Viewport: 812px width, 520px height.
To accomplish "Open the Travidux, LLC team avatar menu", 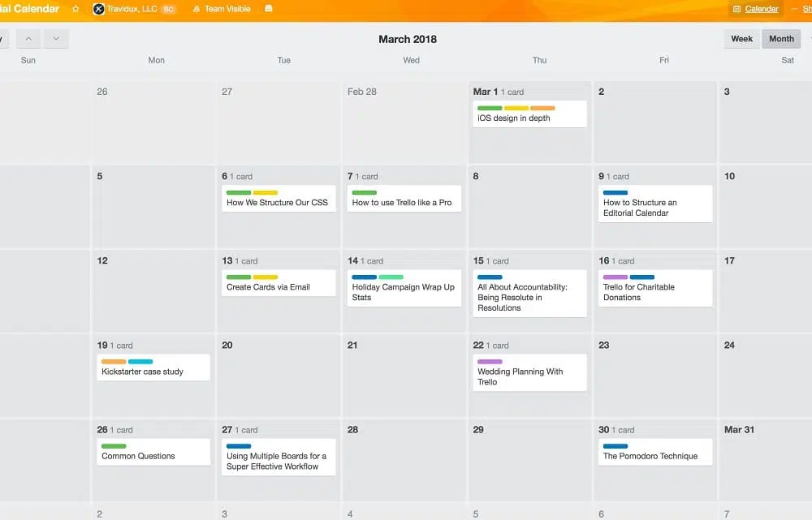I will coord(99,8).
